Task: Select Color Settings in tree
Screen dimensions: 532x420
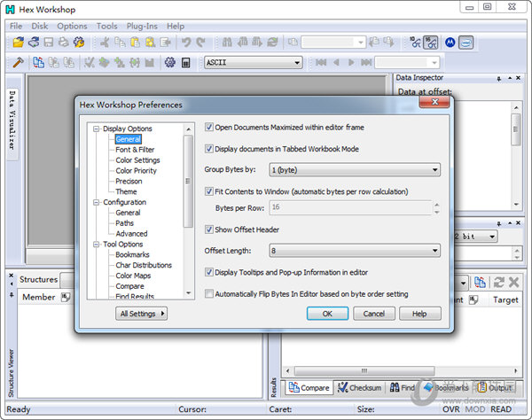Action: 137,160
